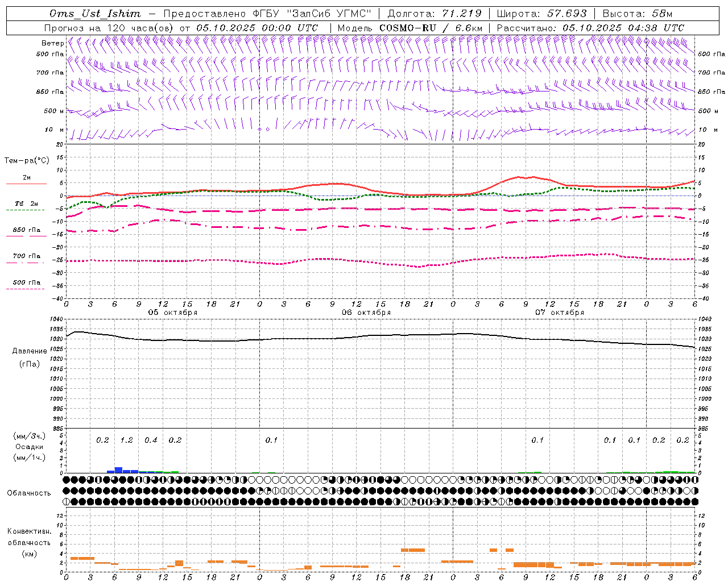Click the left "10 м" wind level label
Image resolution: width=728 pixels, height=582 pixels.
point(55,130)
